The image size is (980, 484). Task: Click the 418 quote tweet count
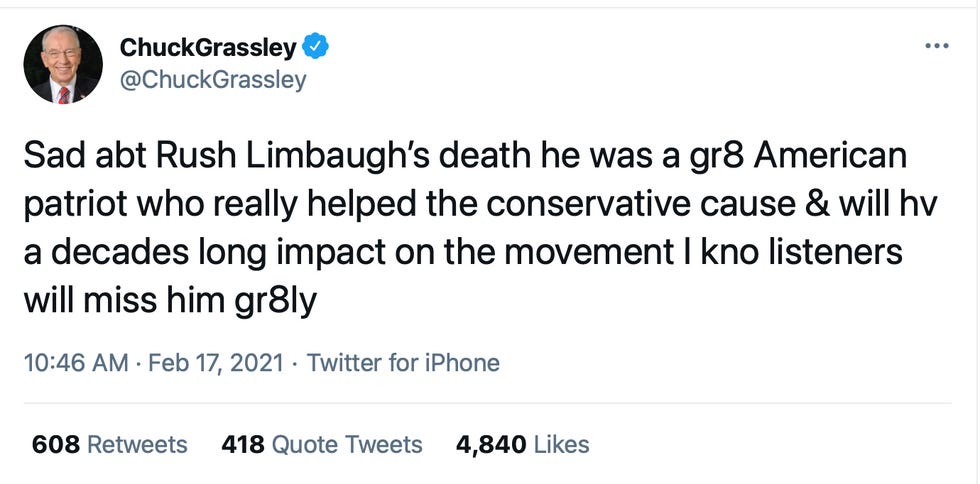[x=243, y=444]
